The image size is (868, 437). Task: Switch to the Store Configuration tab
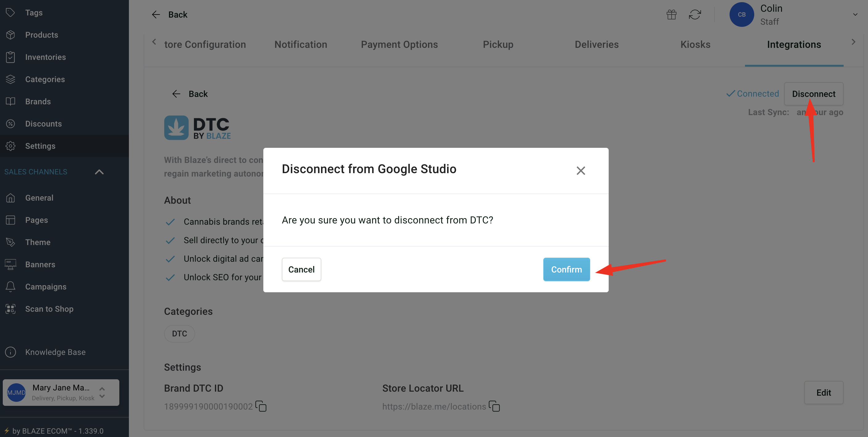205,44
